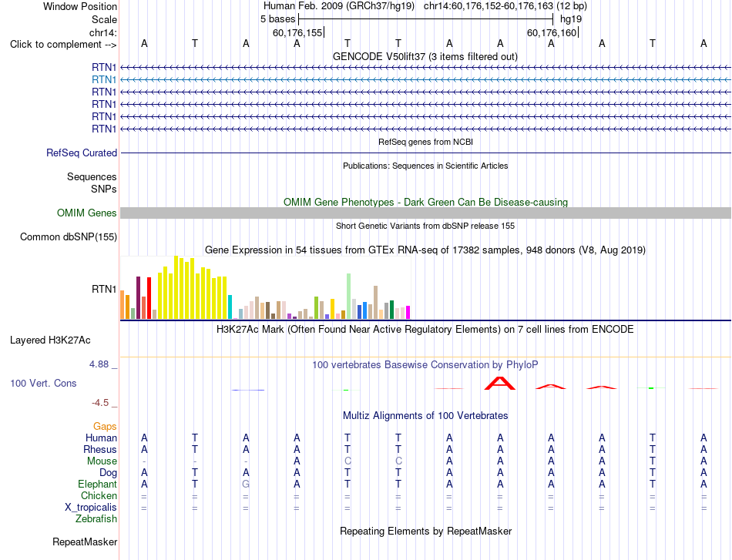Click the 'chr14:' ruler label
This screenshot has height=560, width=732.
(103, 32)
